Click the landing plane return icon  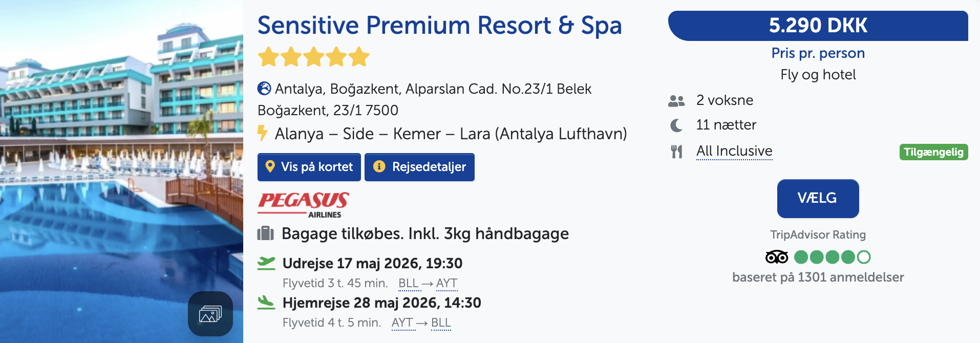tap(266, 303)
